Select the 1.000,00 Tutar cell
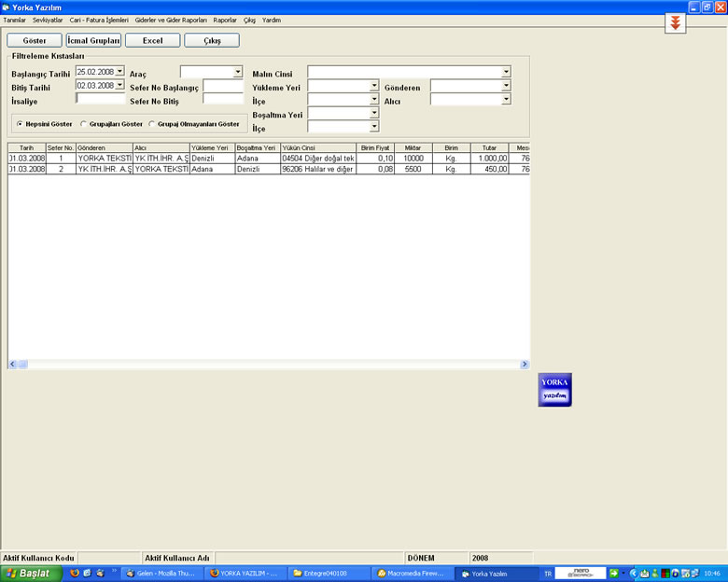Viewport: 728px width, 582px height. [489, 159]
